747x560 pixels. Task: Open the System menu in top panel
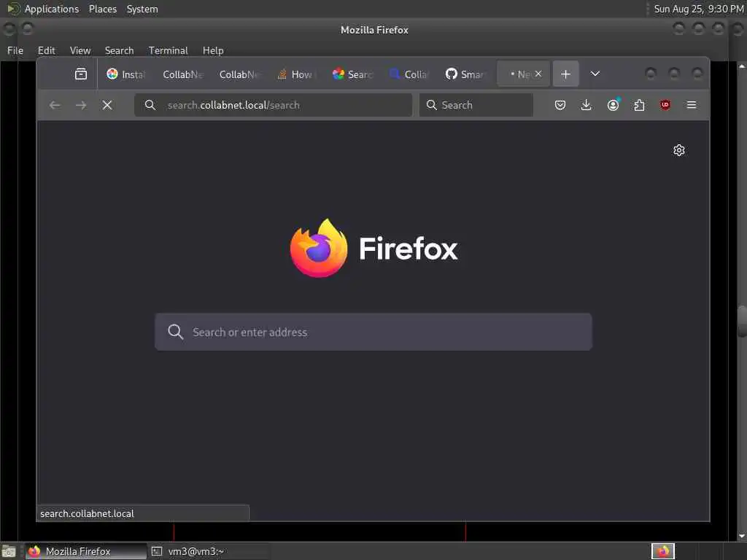142,9
